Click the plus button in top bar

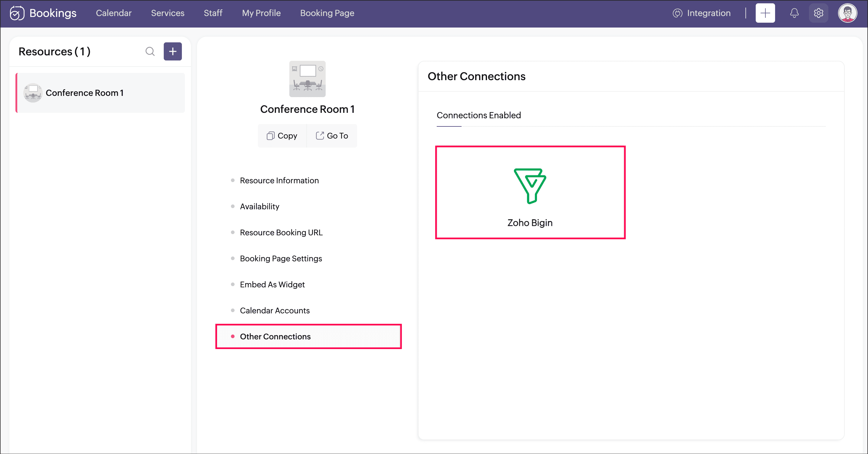pyautogui.click(x=765, y=13)
